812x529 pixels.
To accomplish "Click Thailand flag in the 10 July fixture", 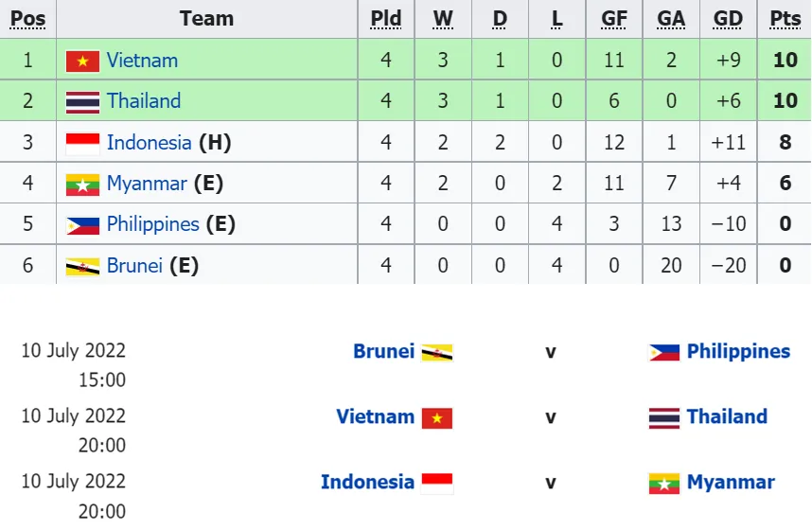I will [x=664, y=417].
